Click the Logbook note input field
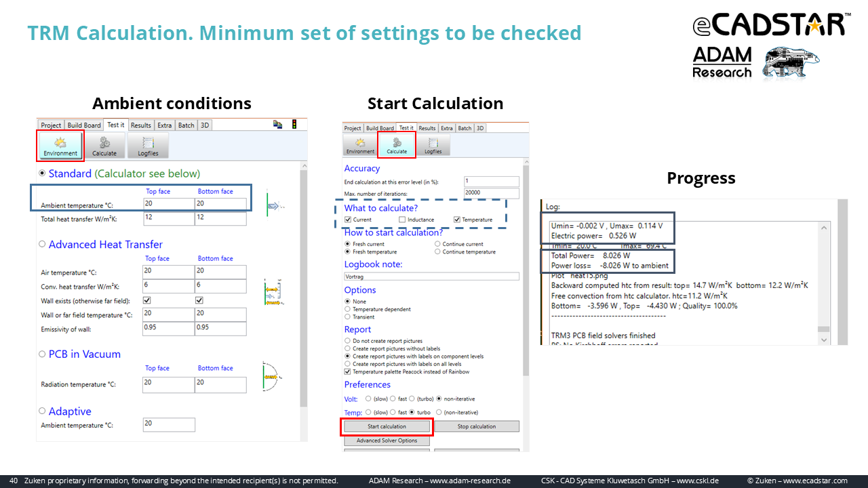The height and width of the screenshot is (488, 868). [x=432, y=277]
